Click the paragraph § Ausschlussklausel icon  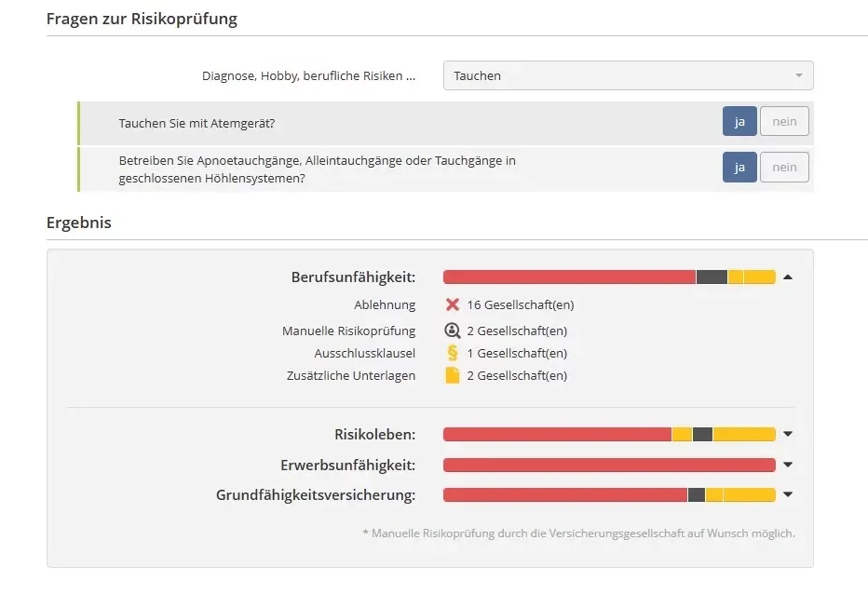coord(452,353)
